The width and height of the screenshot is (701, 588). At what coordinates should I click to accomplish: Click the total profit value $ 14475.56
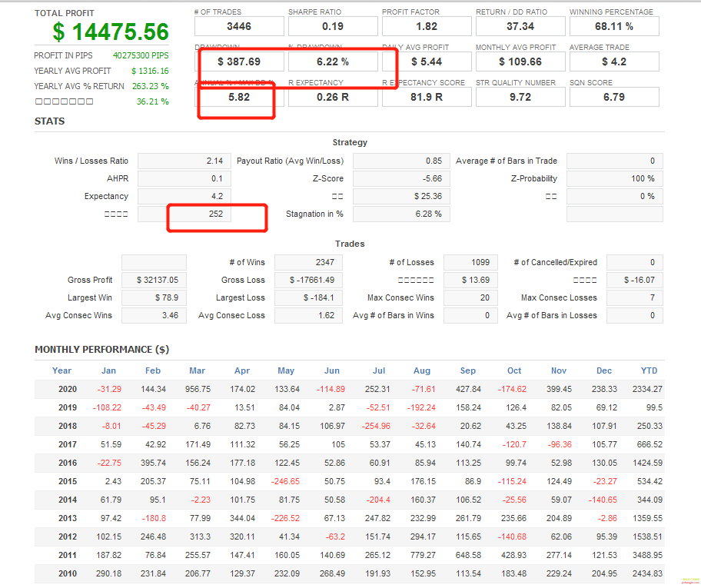(x=111, y=32)
